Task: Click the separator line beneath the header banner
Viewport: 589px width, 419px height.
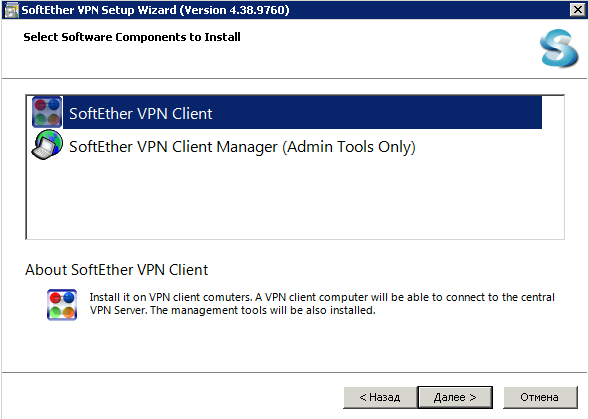Action: 294,79
